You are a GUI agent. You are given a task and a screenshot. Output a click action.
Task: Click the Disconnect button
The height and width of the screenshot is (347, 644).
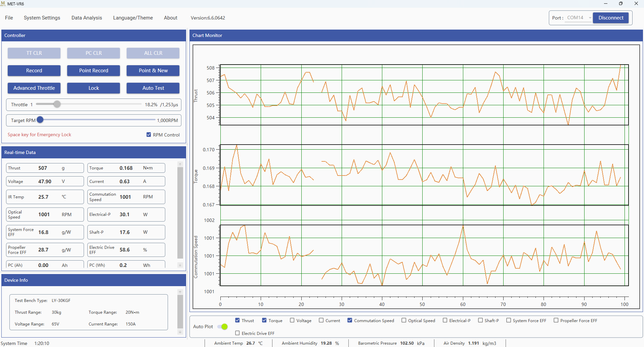coord(611,18)
